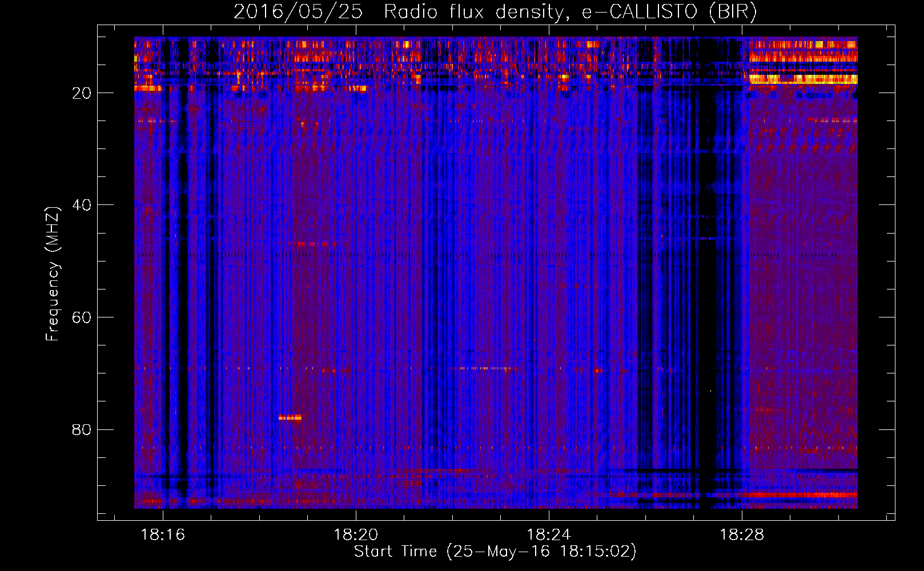This screenshot has height=571, width=924.
Task: Click the 80 MHz frequency tick label
Action: click(x=82, y=429)
